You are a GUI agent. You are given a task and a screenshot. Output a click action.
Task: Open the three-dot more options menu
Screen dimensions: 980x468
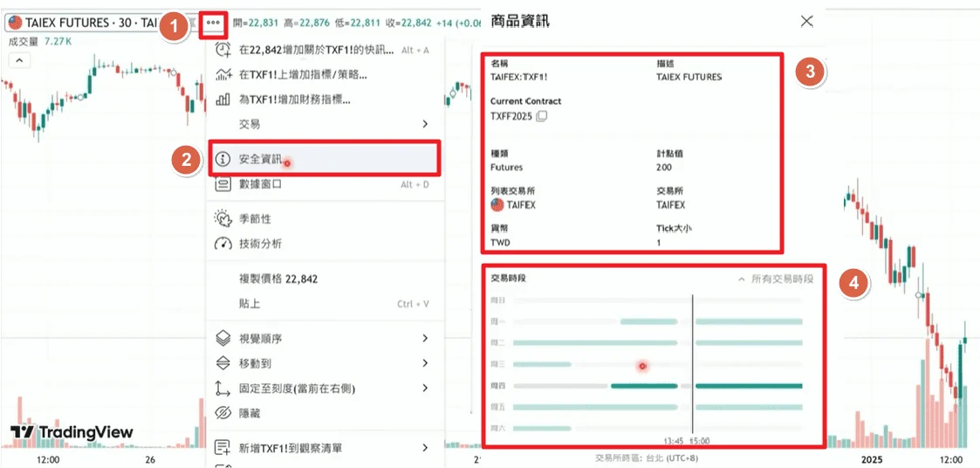[213, 23]
